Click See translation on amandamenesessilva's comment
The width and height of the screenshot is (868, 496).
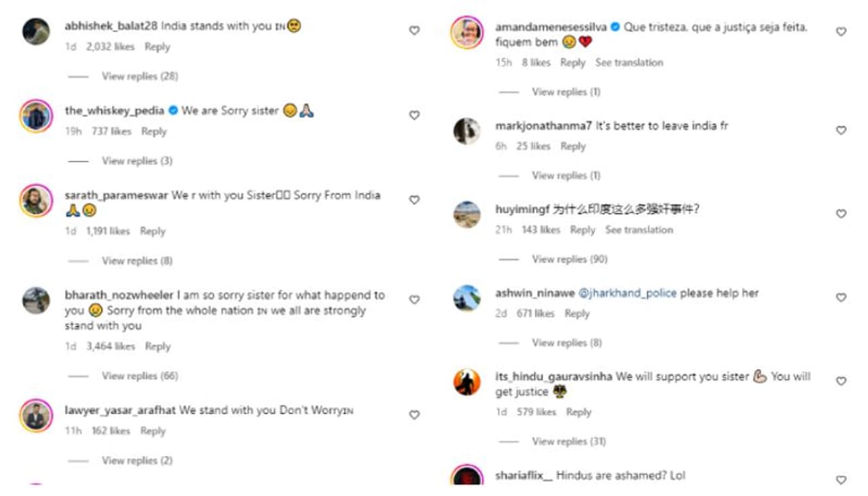[629, 62]
